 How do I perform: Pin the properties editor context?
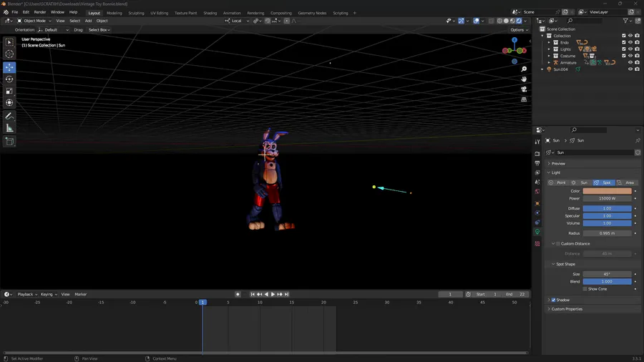click(638, 140)
